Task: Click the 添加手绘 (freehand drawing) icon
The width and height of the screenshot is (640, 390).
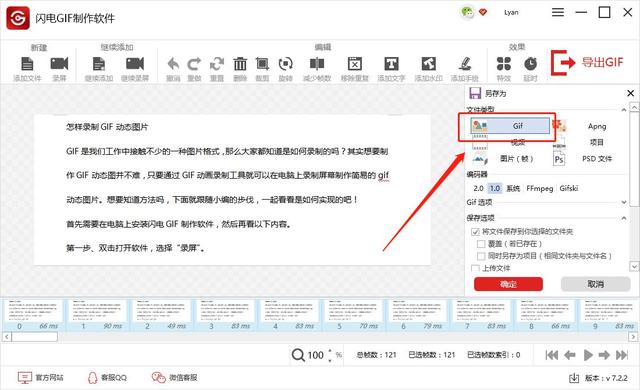Action: (464, 64)
